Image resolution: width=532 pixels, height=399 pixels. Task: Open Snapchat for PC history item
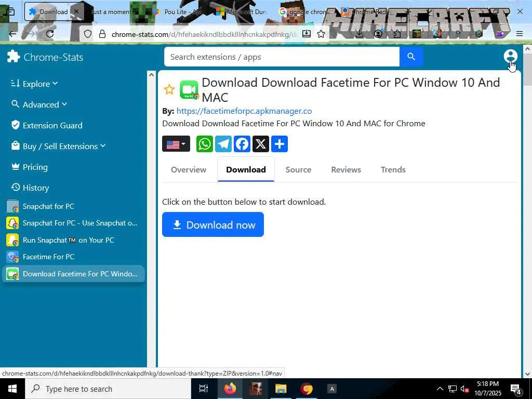[x=73, y=206]
